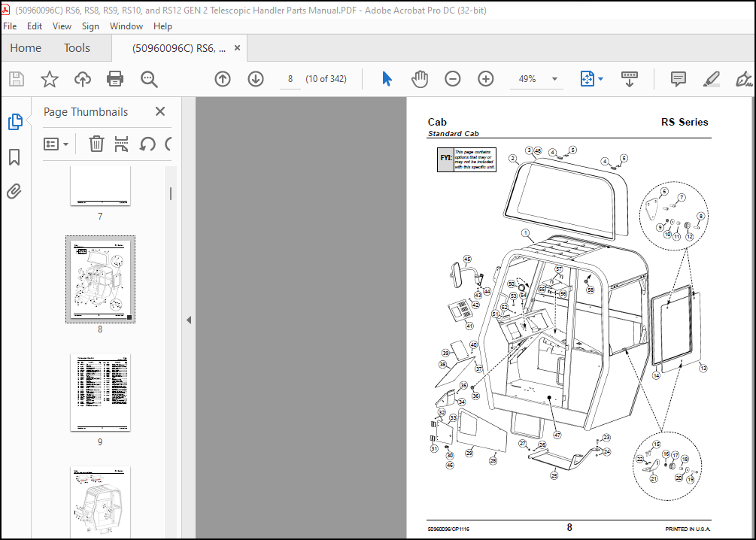Select page 8 thumbnail
The height and width of the screenshot is (540, 756).
pos(100,280)
